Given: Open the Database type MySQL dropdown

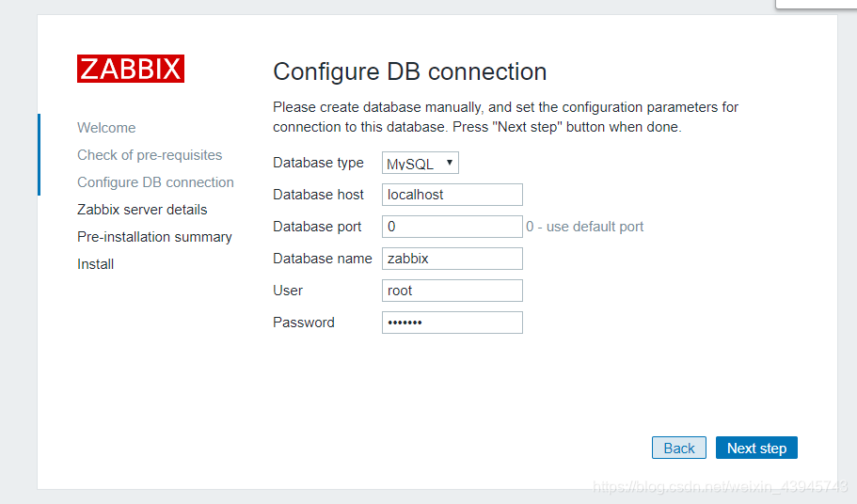Looking at the screenshot, I should (421, 163).
